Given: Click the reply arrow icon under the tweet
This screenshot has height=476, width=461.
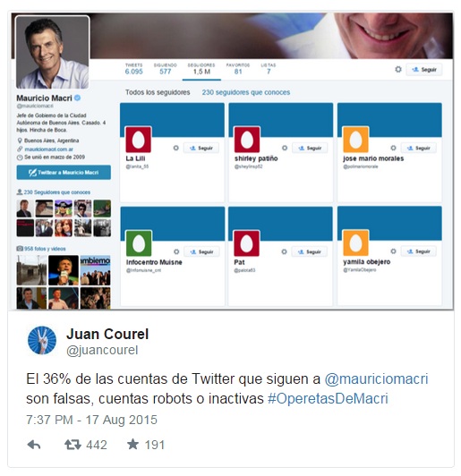Looking at the screenshot, I should pyautogui.click(x=34, y=445).
